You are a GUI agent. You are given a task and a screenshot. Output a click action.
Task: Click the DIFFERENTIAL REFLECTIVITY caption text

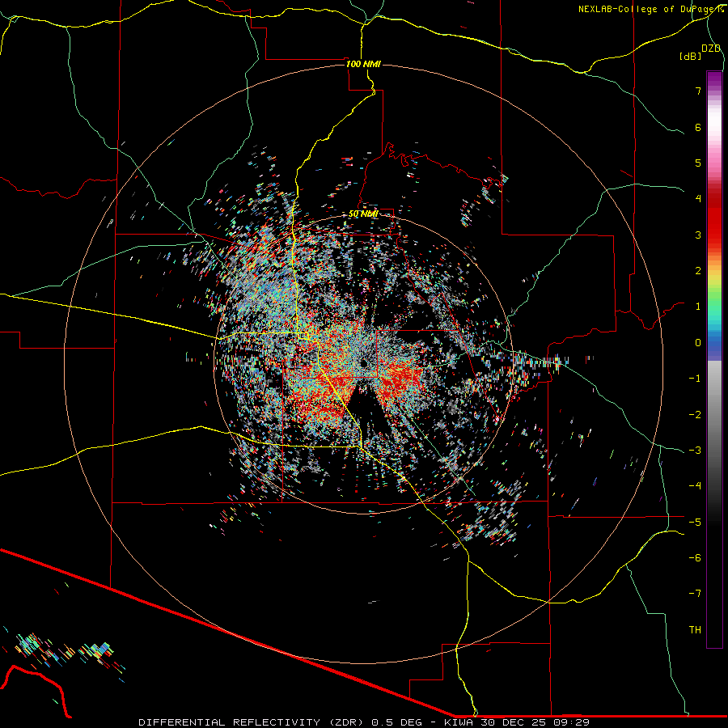pos(230,722)
